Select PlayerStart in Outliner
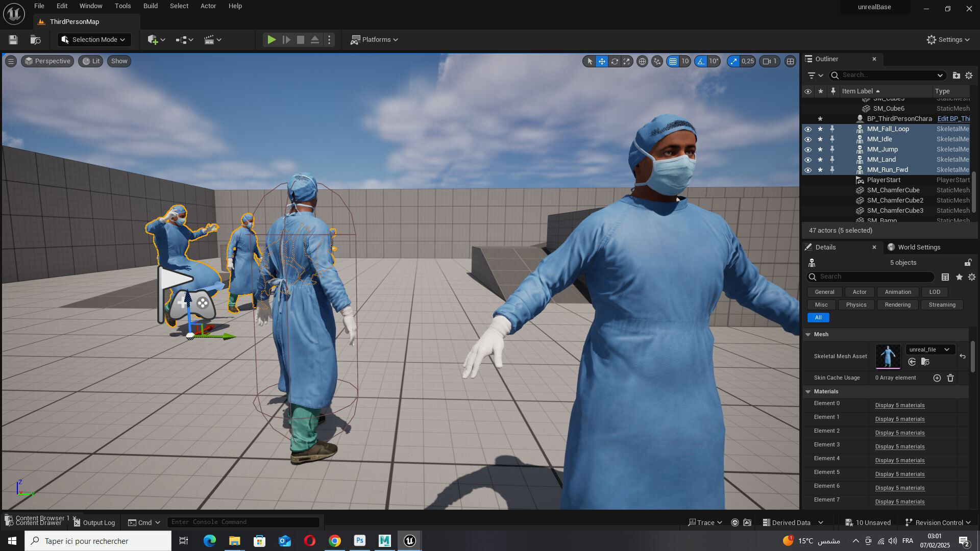 pyautogui.click(x=884, y=180)
